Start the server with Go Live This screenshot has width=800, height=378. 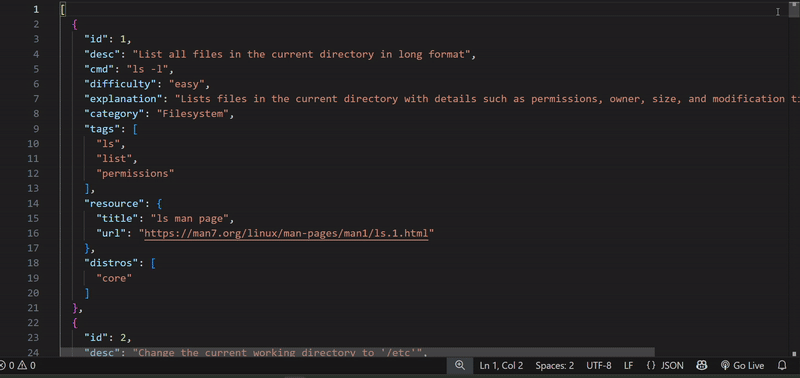point(742,365)
